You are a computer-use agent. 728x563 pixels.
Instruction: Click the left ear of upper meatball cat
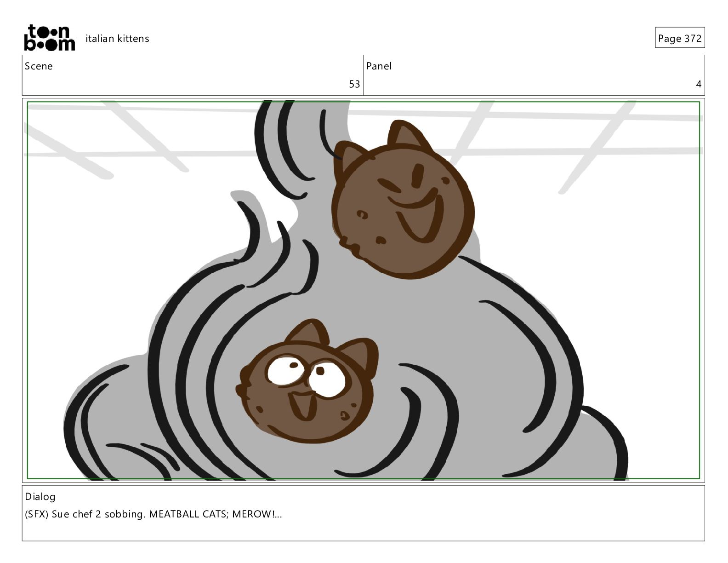pyautogui.click(x=349, y=159)
